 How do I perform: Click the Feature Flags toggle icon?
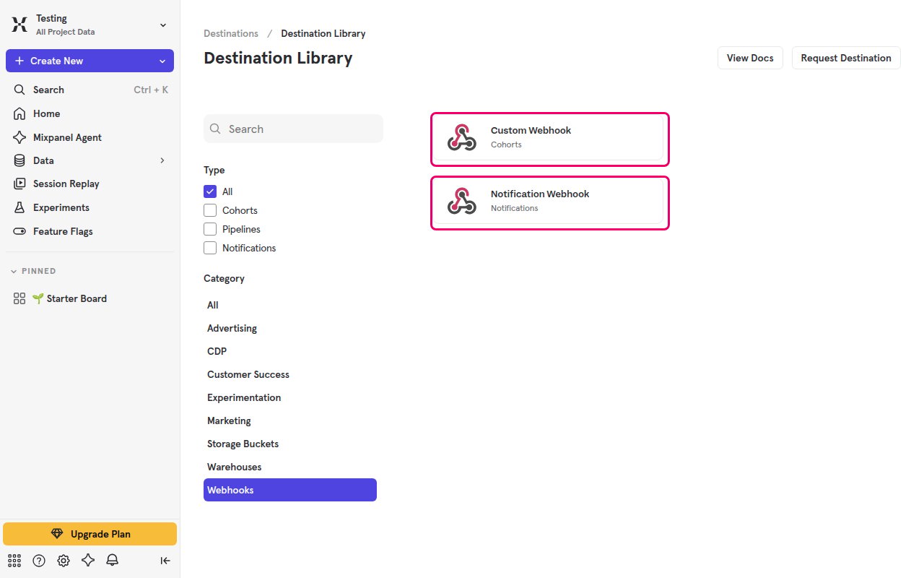tap(19, 231)
